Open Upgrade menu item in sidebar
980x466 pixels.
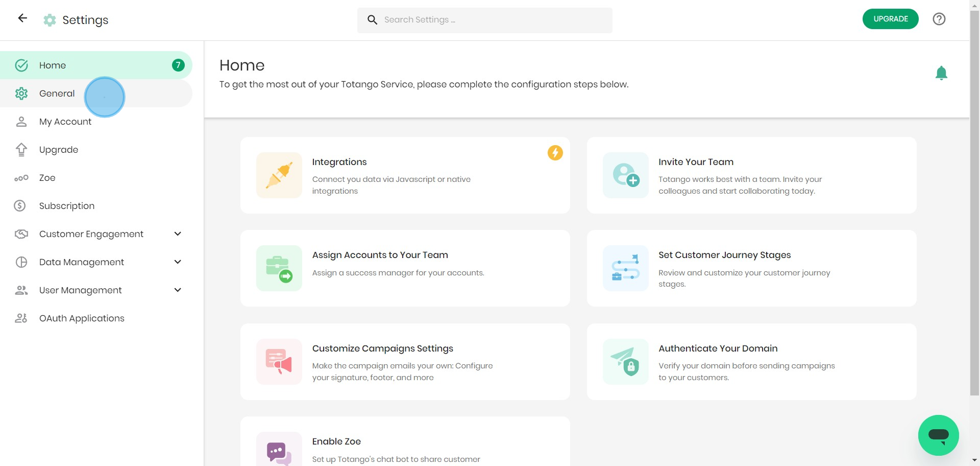(96, 150)
